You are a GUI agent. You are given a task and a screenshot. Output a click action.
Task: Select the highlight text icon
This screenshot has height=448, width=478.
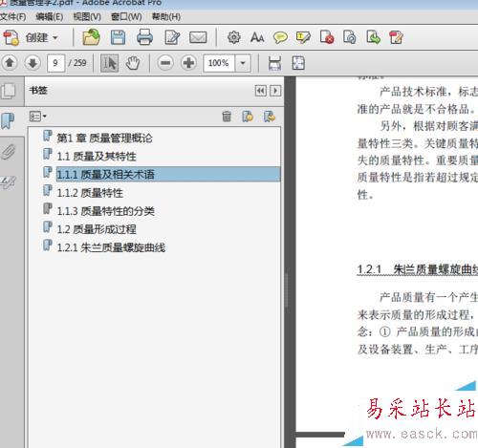303,37
